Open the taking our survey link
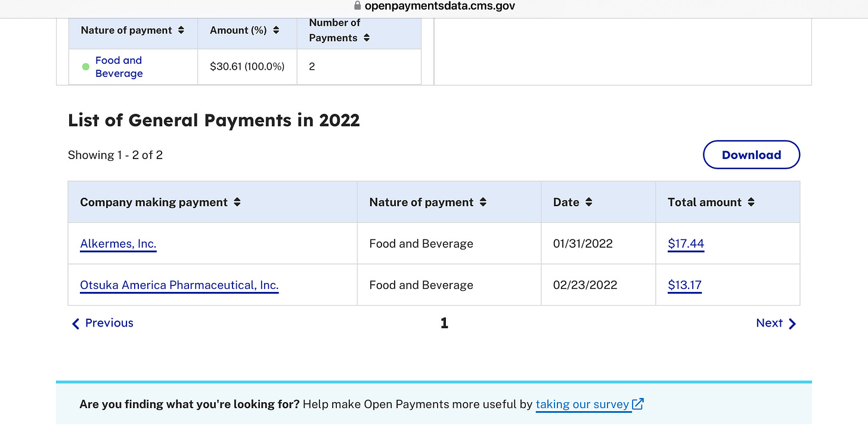This screenshot has width=868, height=448. pos(582,405)
